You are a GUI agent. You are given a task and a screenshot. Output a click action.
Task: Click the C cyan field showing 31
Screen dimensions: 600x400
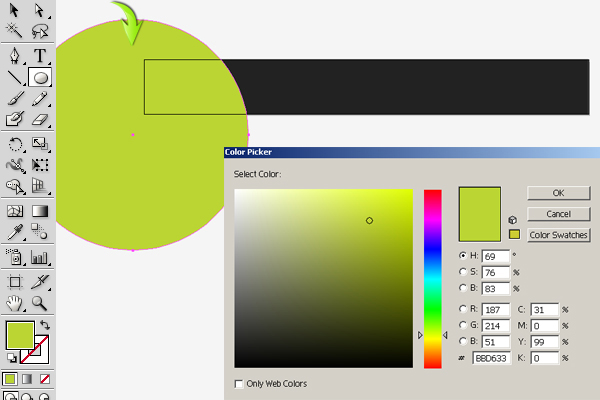point(545,310)
